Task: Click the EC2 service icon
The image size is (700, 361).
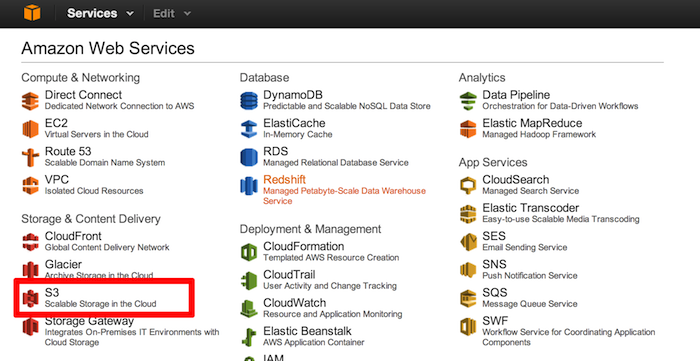Action: click(x=30, y=129)
